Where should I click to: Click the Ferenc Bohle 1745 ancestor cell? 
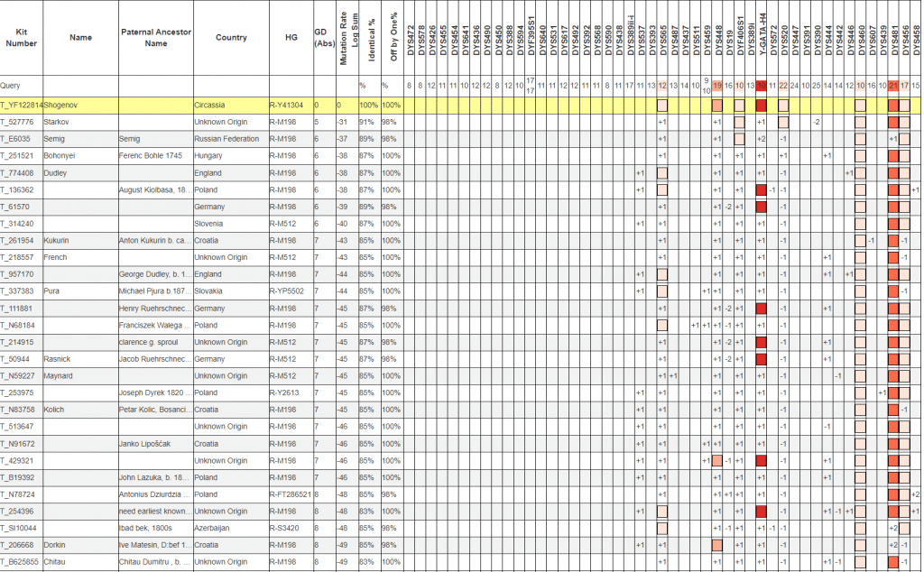[149, 156]
